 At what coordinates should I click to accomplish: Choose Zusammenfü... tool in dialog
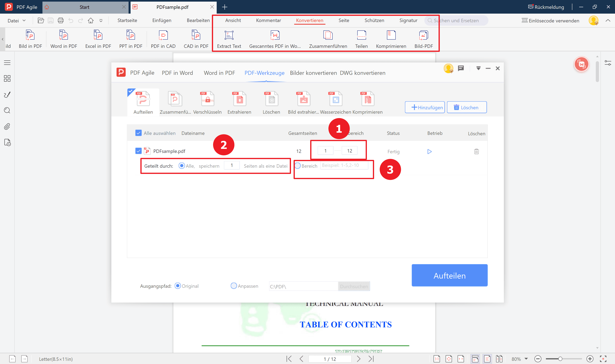pos(175,102)
